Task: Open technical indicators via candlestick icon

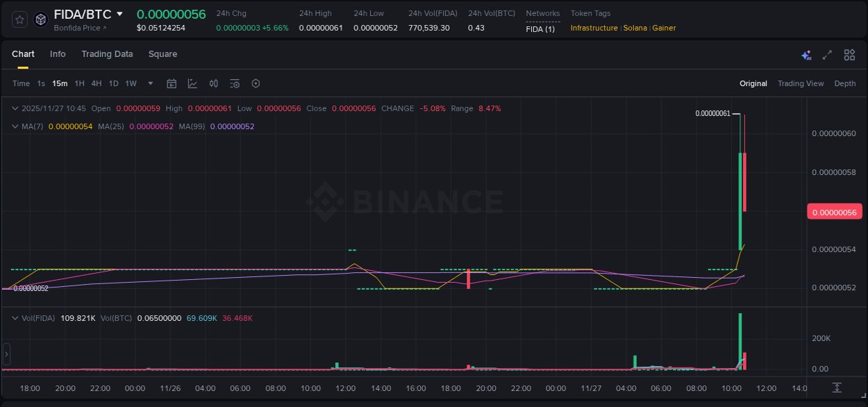Action: pos(213,83)
